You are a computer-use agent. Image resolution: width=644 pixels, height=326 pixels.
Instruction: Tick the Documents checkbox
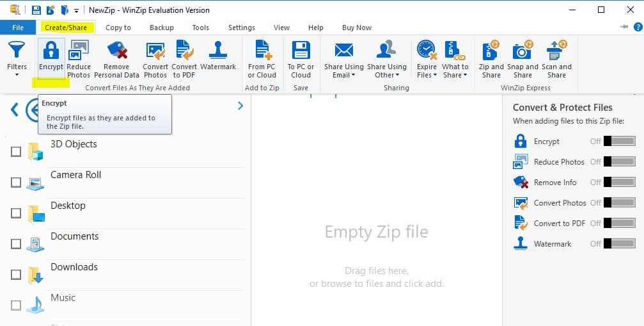pos(15,244)
